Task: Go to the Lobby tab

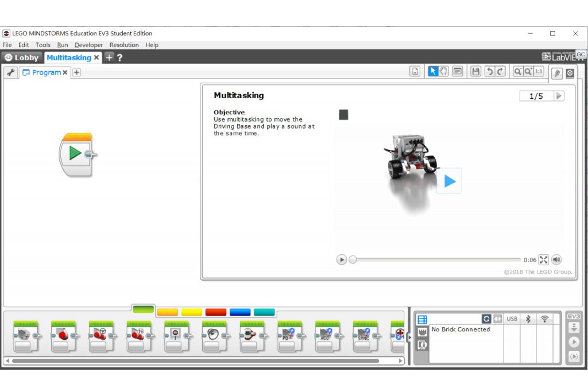Action: pyautogui.click(x=22, y=58)
